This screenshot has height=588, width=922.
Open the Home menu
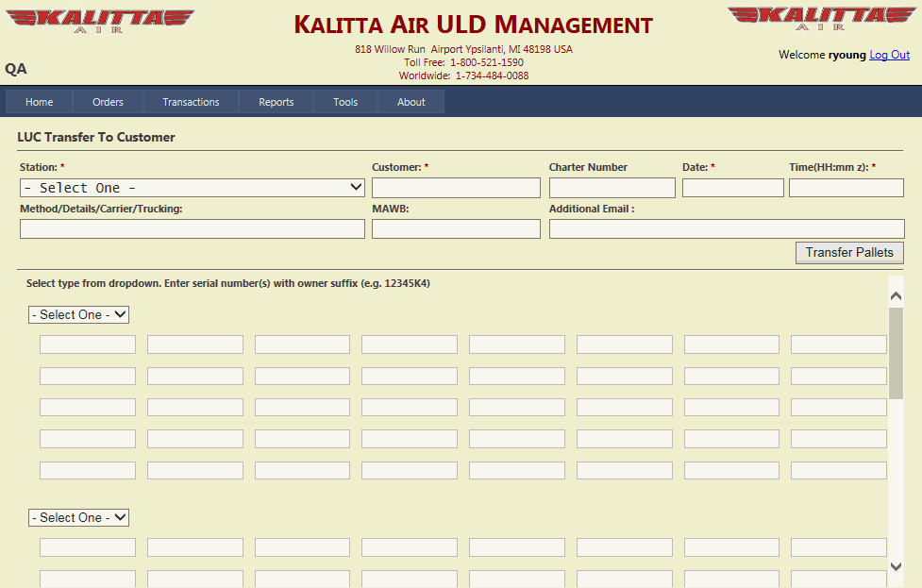click(x=40, y=102)
